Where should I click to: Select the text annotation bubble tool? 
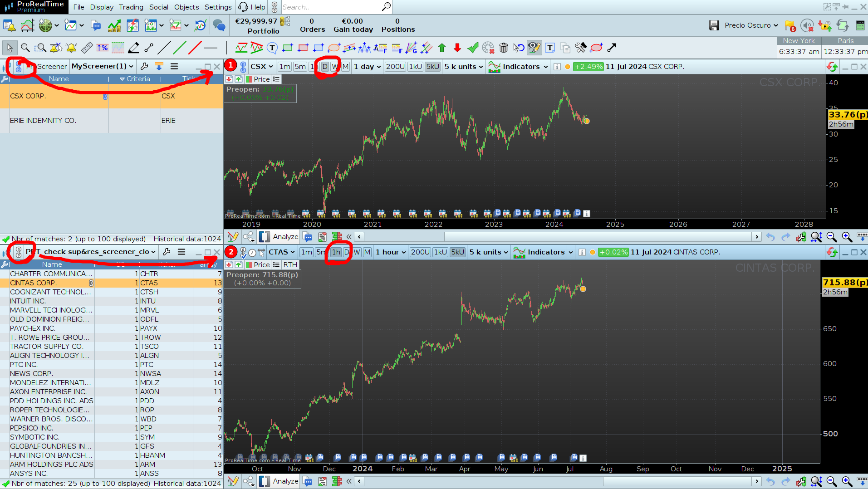tap(272, 48)
